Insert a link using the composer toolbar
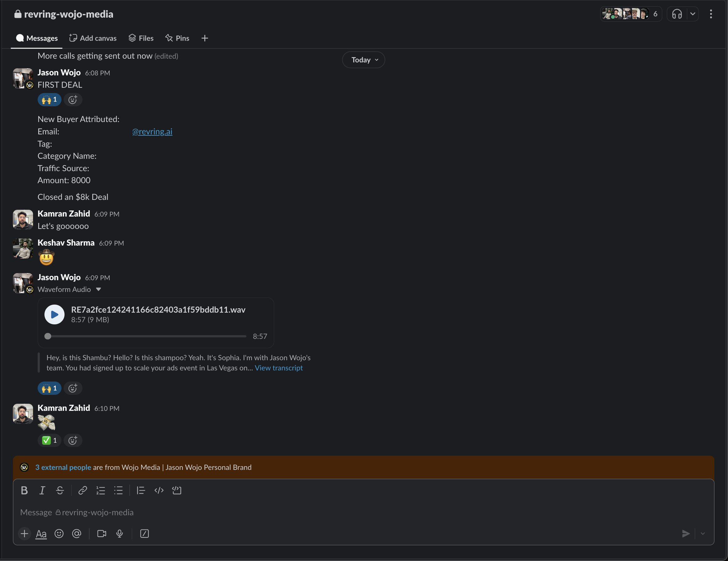 click(x=83, y=490)
